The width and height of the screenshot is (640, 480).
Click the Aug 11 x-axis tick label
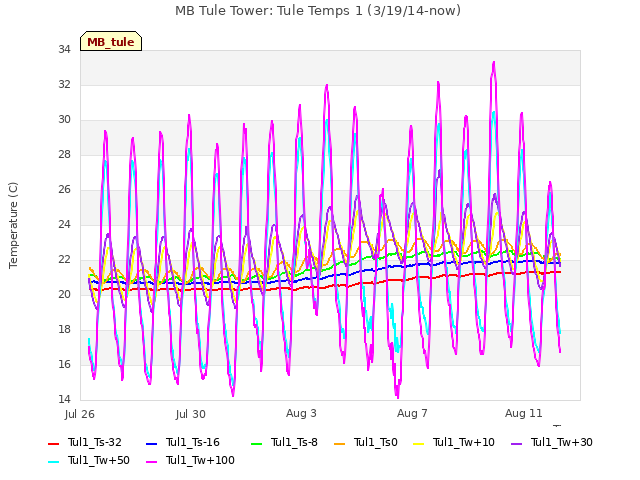(524, 413)
